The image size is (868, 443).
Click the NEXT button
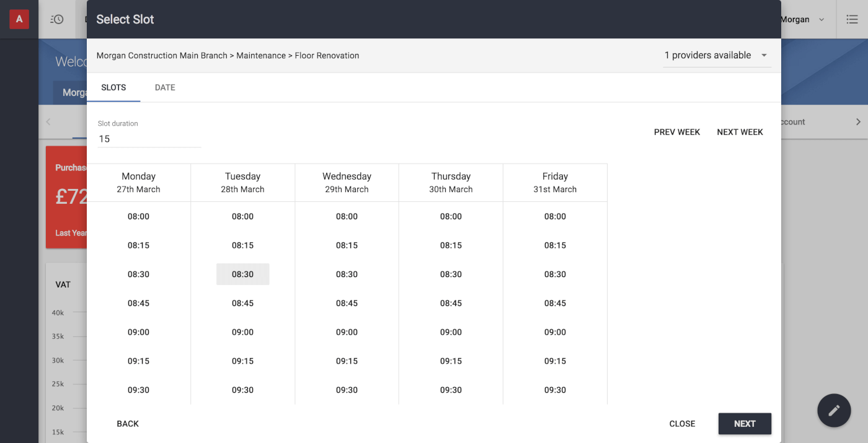pos(745,424)
